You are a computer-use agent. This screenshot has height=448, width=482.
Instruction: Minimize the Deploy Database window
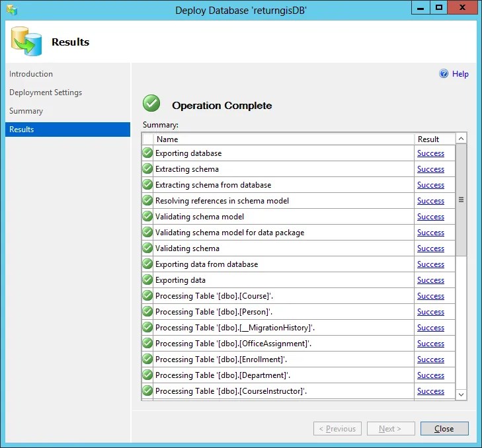click(421, 8)
